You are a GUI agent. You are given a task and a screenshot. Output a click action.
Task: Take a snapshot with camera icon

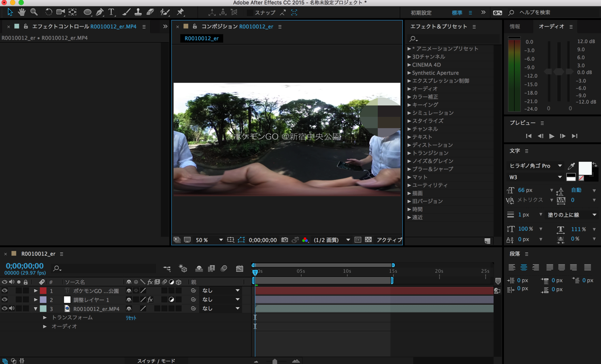click(x=284, y=240)
